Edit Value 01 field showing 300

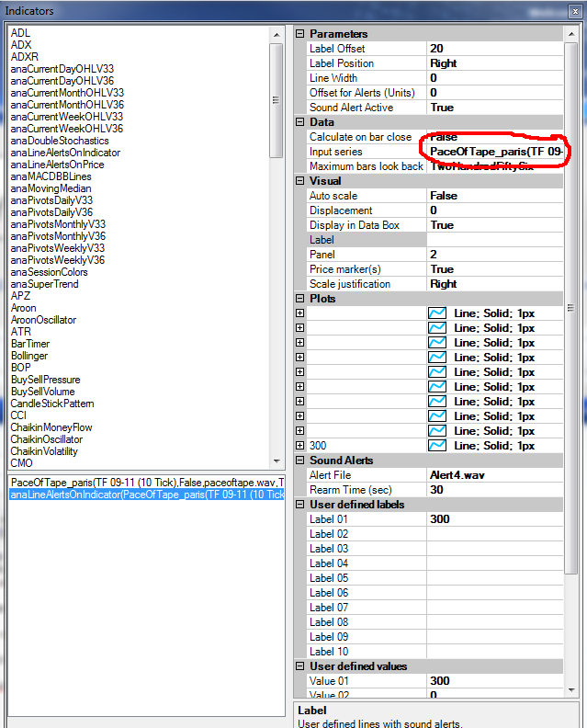pos(494,681)
